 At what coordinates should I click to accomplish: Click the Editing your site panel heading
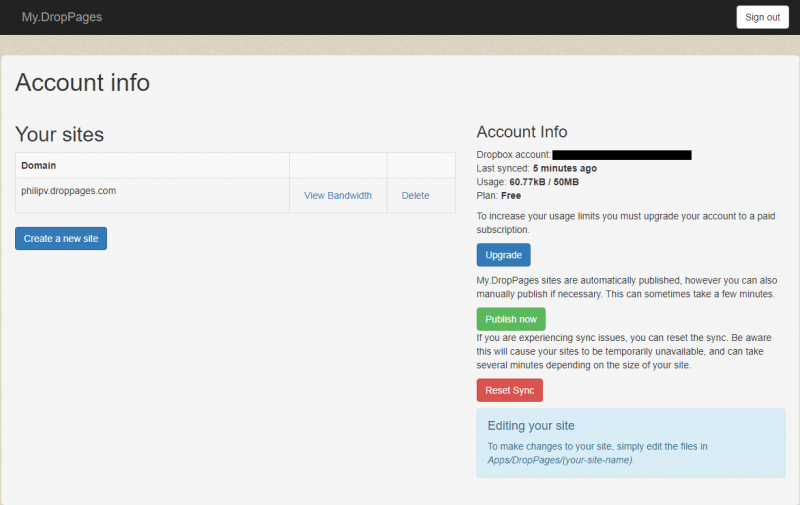[531, 426]
